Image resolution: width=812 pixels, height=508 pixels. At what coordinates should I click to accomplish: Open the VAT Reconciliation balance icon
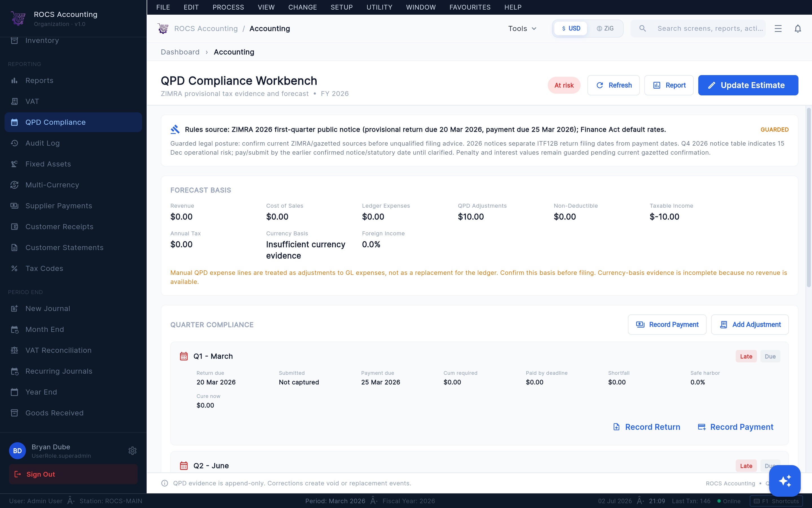click(14, 351)
